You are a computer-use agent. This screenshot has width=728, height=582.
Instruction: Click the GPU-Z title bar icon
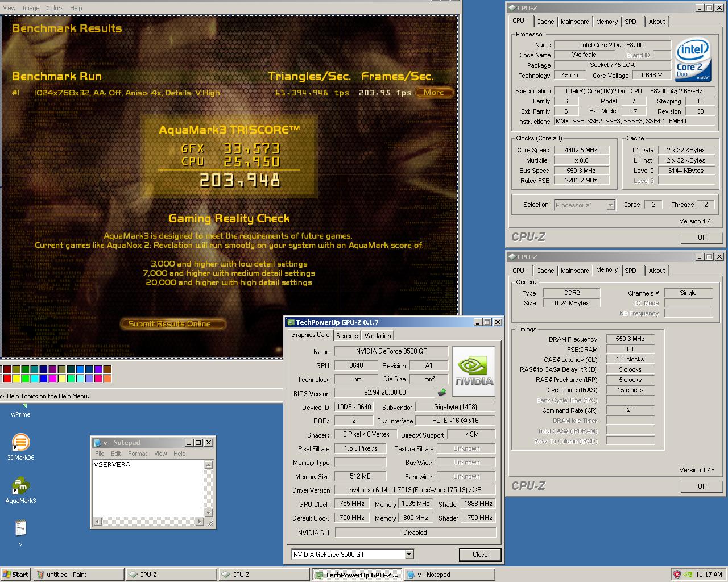291,322
